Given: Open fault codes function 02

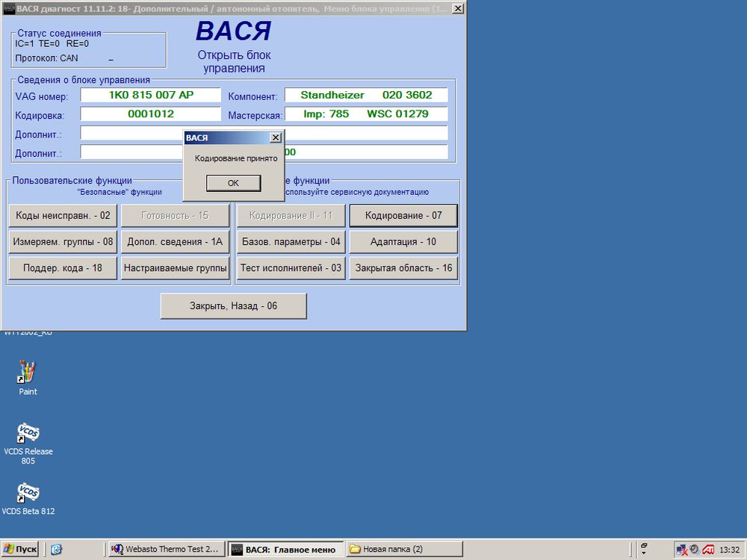Looking at the screenshot, I should coord(63,215).
